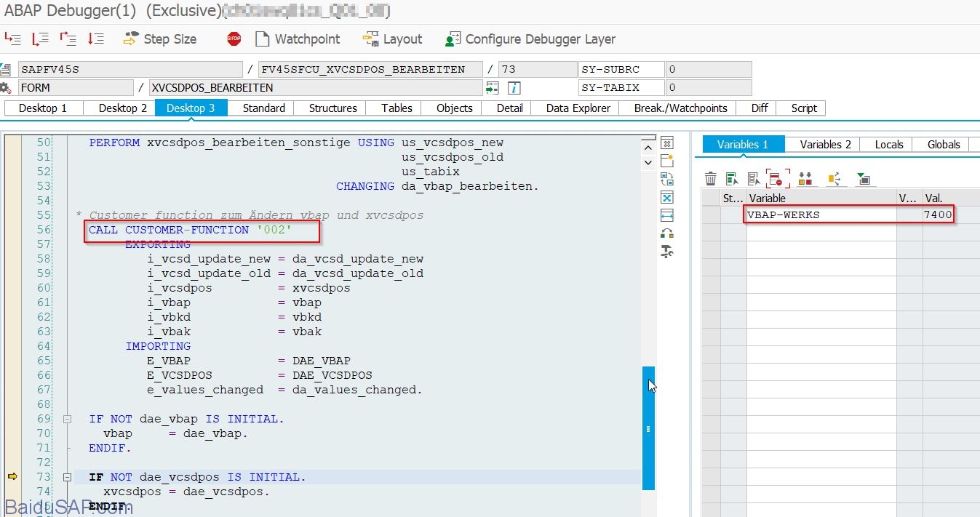This screenshot has height=517, width=980.
Task: Click the Step Into single-step icon
Action: pyautogui.click(x=12, y=39)
